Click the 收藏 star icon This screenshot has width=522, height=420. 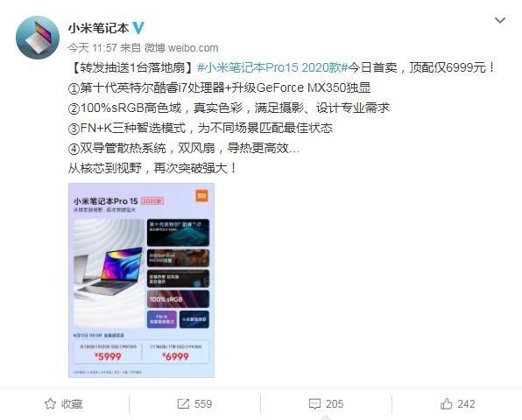click(50, 403)
